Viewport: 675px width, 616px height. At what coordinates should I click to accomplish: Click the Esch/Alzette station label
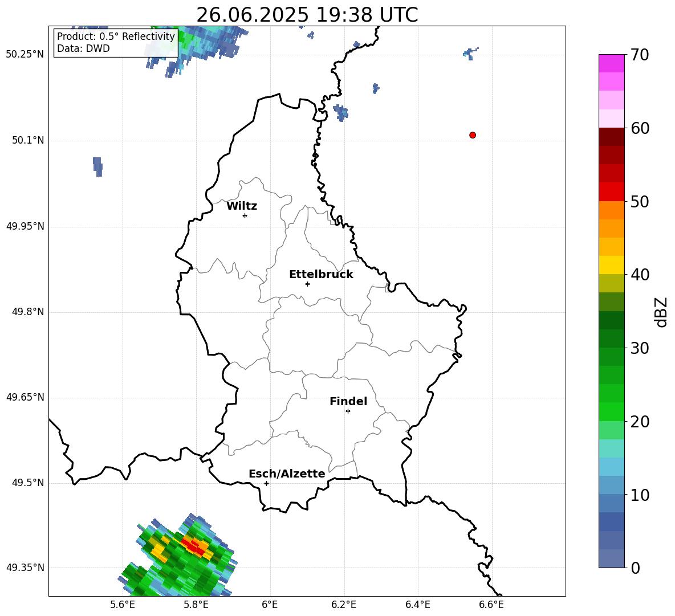pos(287,474)
